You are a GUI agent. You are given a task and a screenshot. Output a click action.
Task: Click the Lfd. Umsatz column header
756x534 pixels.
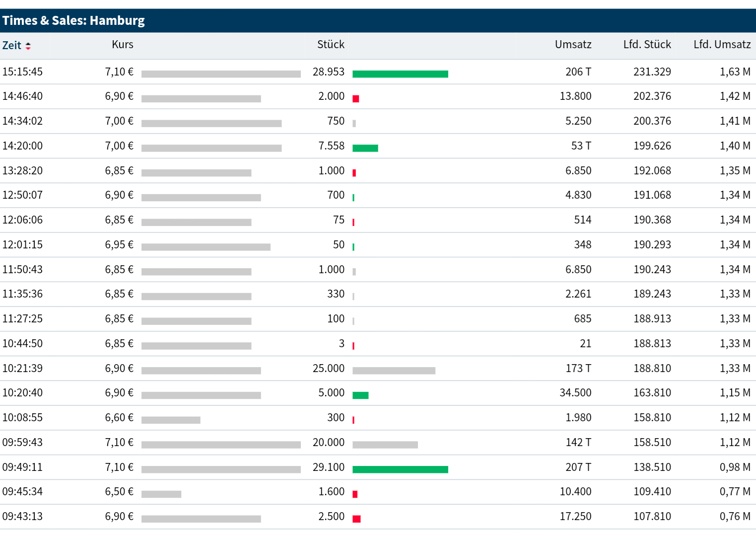coord(721,44)
